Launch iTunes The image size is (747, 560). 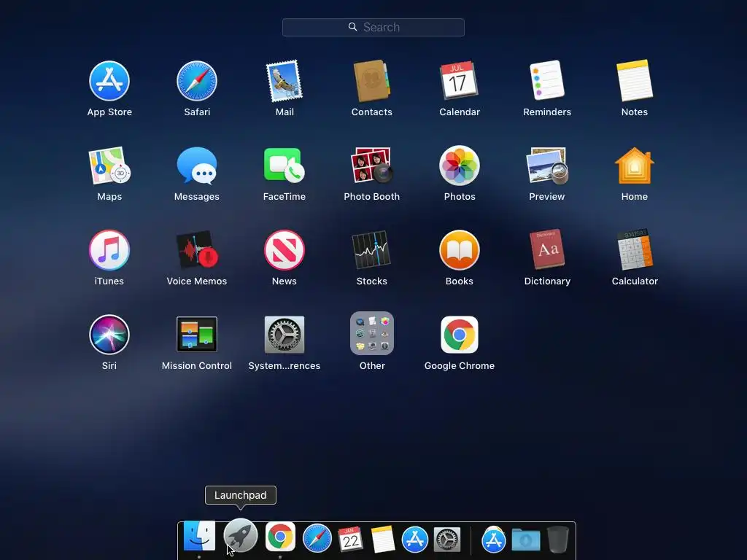click(109, 250)
